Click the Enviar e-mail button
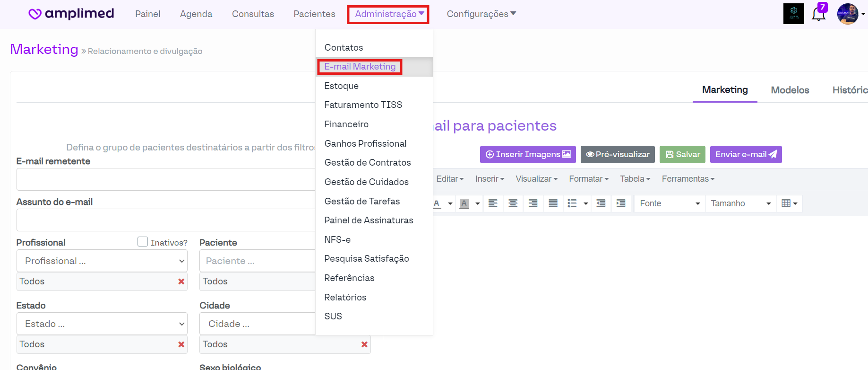868x370 pixels. coord(746,154)
